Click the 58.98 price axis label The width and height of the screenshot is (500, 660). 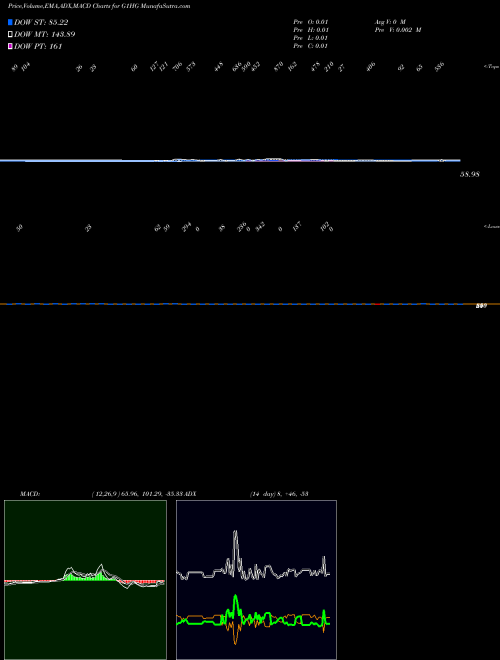click(469, 174)
